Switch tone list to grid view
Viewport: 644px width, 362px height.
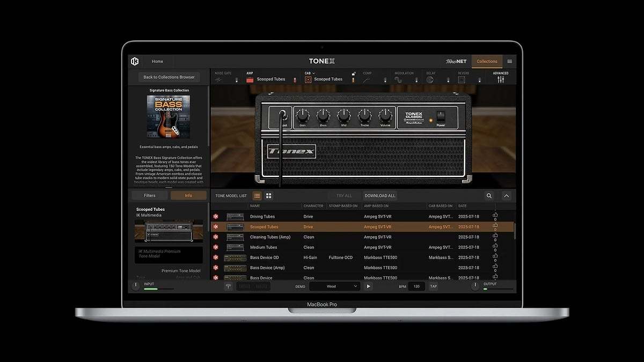[268, 196]
